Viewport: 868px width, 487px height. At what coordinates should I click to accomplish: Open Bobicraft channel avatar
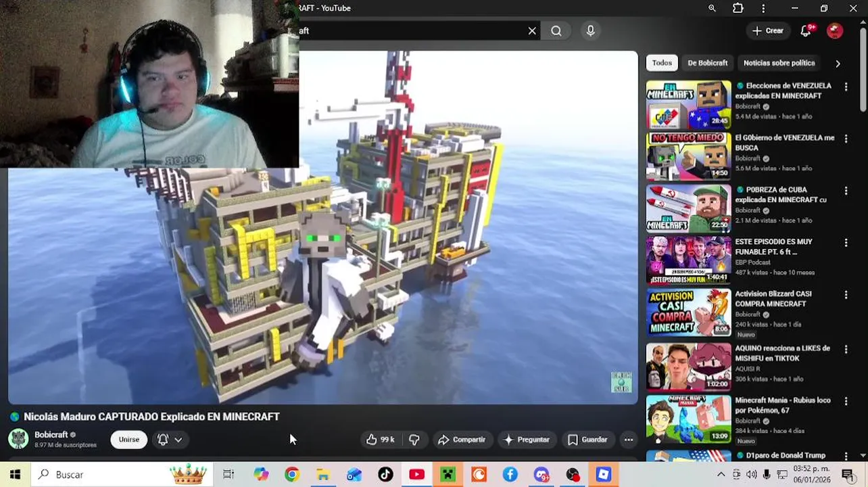click(18, 439)
